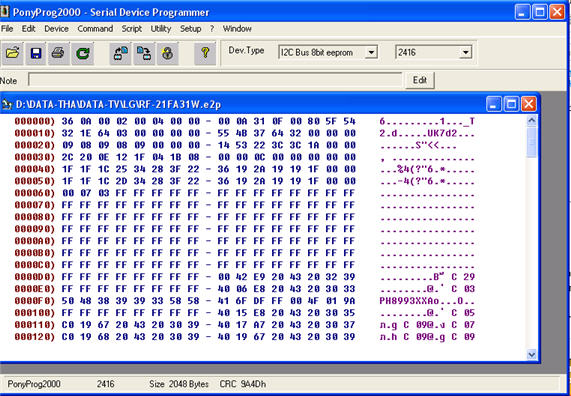Open the Utility menu
Image resolution: width=571 pixels, height=396 pixels.
pyautogui.click(x=161, y=29)
